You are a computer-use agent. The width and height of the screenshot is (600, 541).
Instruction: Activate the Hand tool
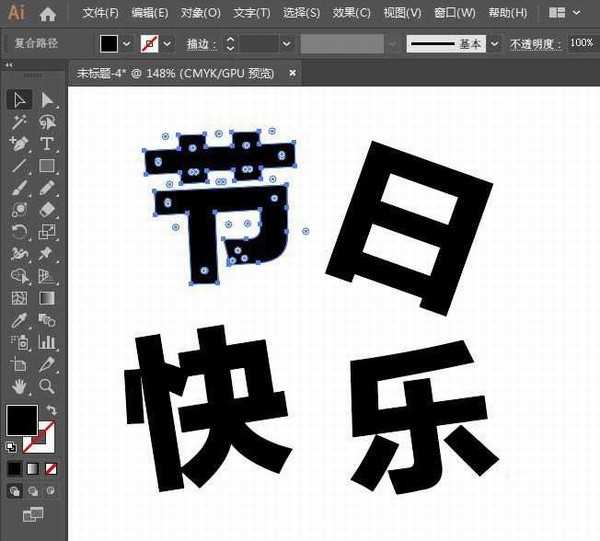(19, 386)
